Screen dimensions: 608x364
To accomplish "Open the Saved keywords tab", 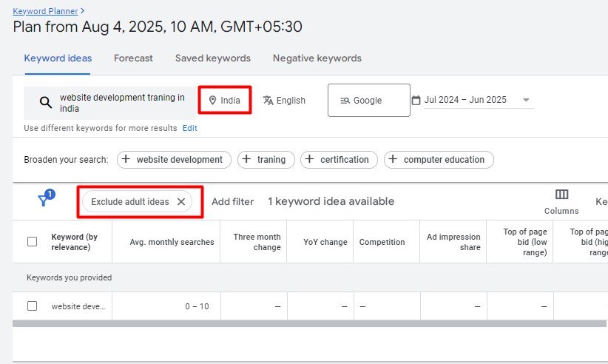I will [x=213, y=58].
